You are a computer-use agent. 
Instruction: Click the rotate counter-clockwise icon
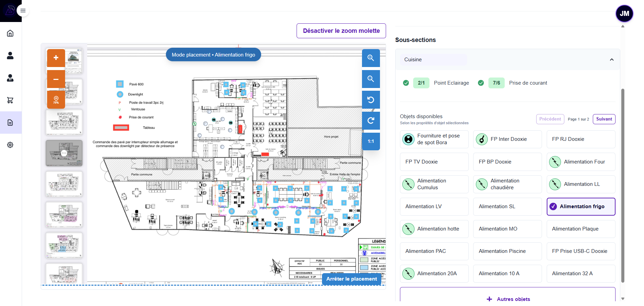(x=371, y=100)
